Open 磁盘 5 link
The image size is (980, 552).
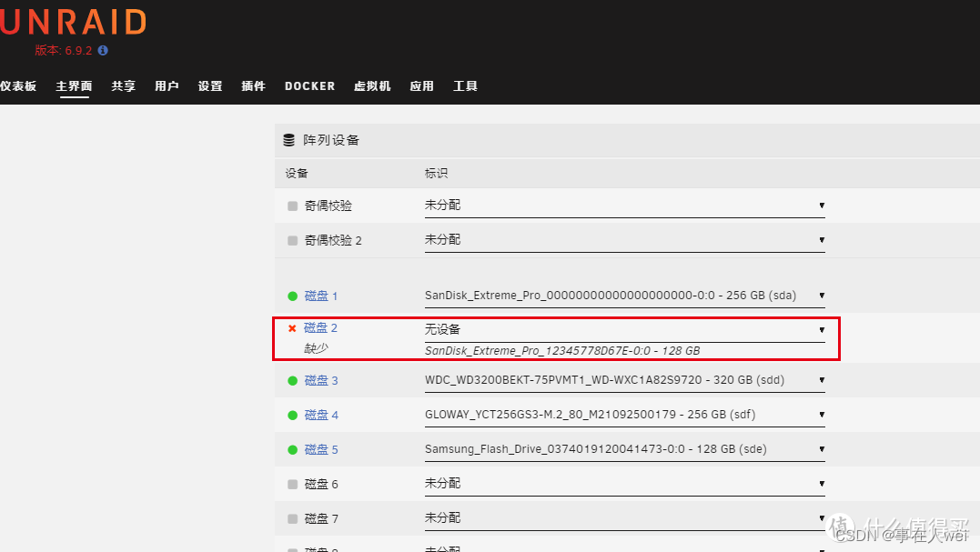coord(320,449)
